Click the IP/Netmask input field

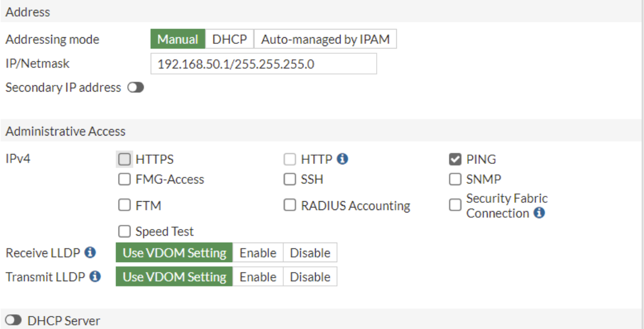263,64
